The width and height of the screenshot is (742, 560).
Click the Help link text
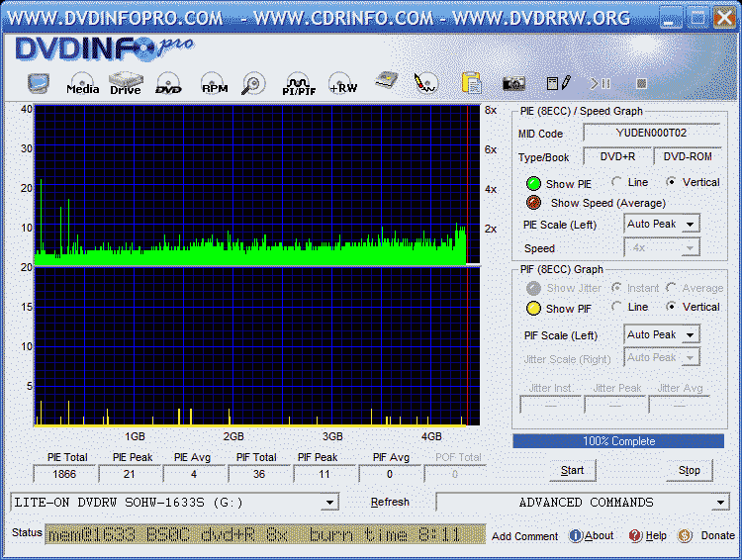[x=656, y=535]
